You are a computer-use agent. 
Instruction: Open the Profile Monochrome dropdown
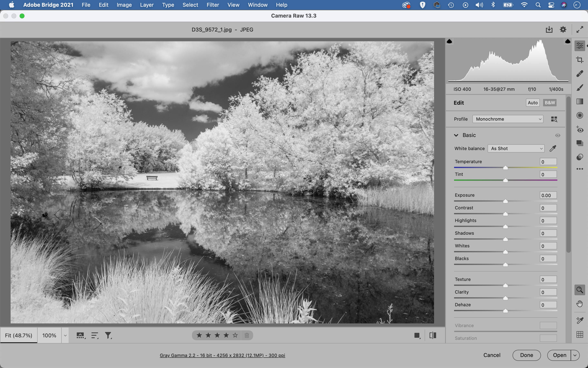[x=508, y=119]
